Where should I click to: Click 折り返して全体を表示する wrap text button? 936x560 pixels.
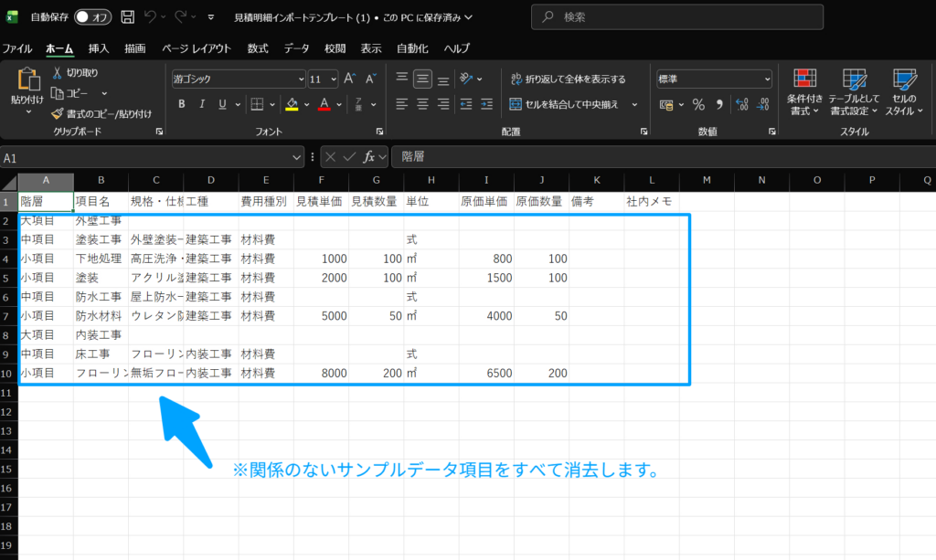point(568,79)
